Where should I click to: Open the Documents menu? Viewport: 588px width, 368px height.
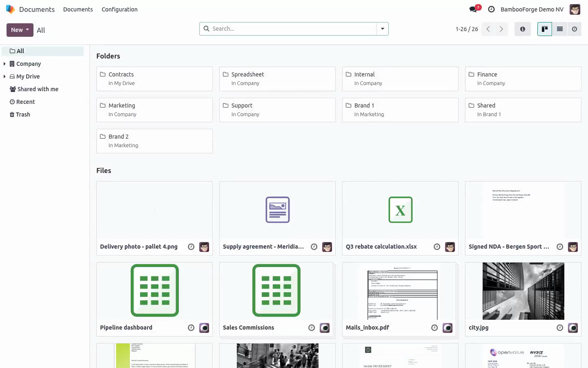(78, 10)
